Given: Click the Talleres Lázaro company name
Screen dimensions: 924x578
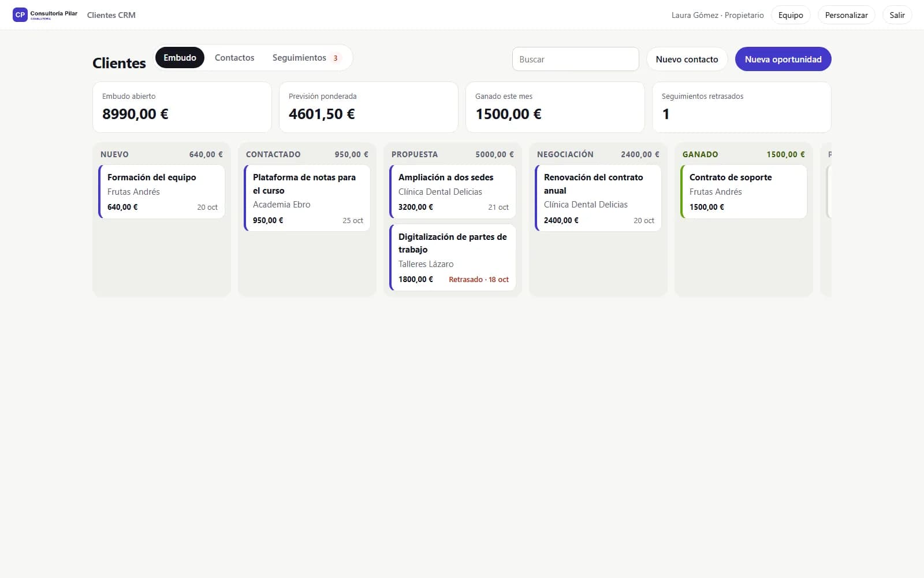Looking at the screenshot, I should click(426, 264).
